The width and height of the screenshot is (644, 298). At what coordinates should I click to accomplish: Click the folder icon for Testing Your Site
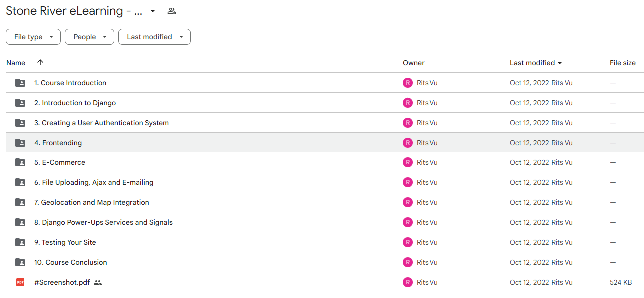[x=20, y=242]
